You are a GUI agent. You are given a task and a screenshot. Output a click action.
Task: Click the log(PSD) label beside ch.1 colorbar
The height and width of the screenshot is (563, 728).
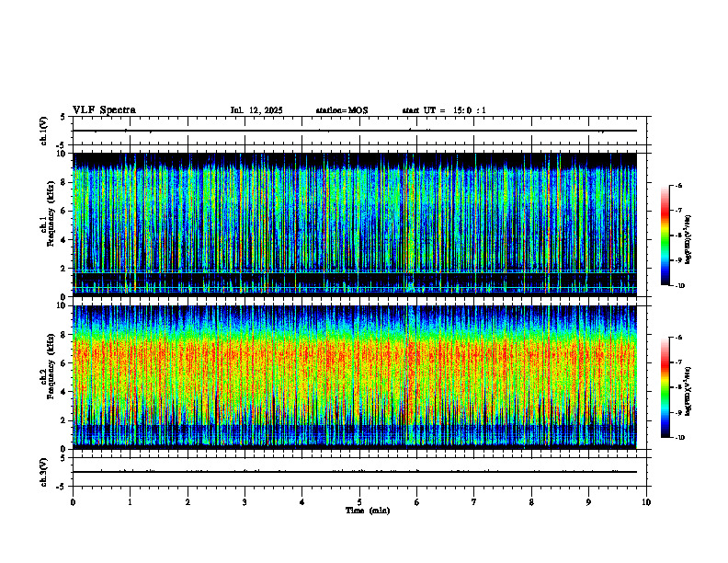click(x=688, y=239)
